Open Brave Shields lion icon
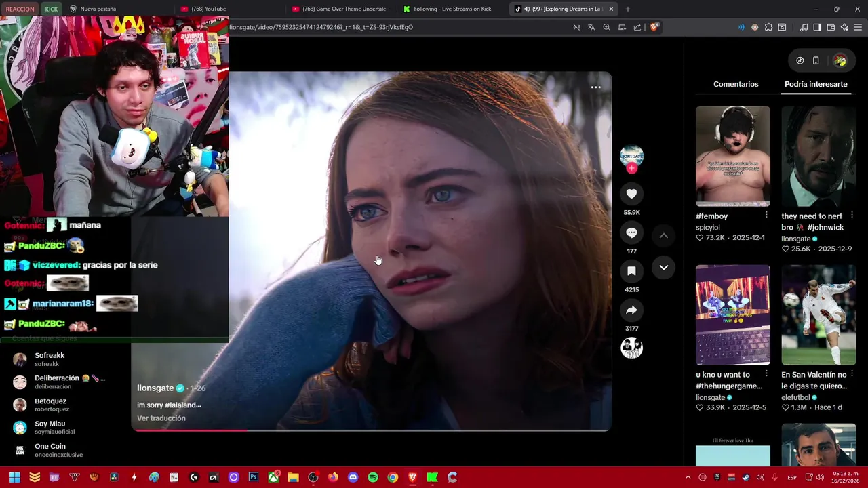The width and height of the screenshot is (868, 488). tap(654, 27)
